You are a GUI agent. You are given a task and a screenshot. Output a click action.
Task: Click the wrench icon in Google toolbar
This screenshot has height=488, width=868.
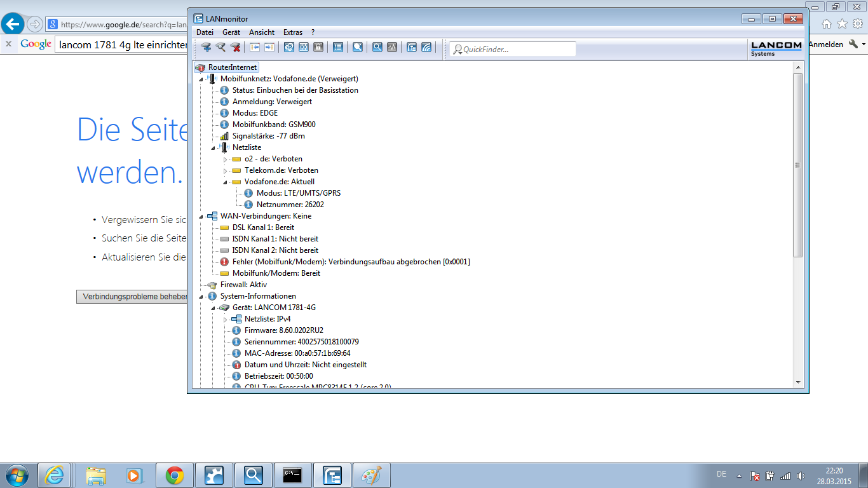click(x=853, y=44)
